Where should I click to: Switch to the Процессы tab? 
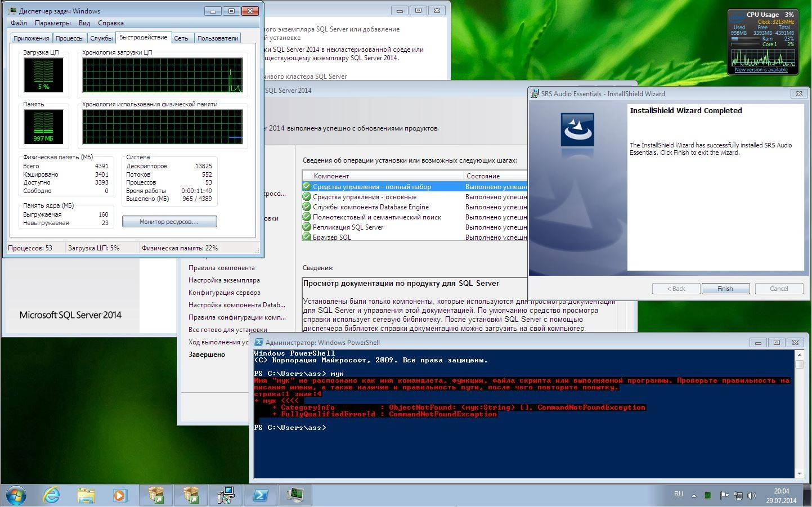[x=70, y=38]
